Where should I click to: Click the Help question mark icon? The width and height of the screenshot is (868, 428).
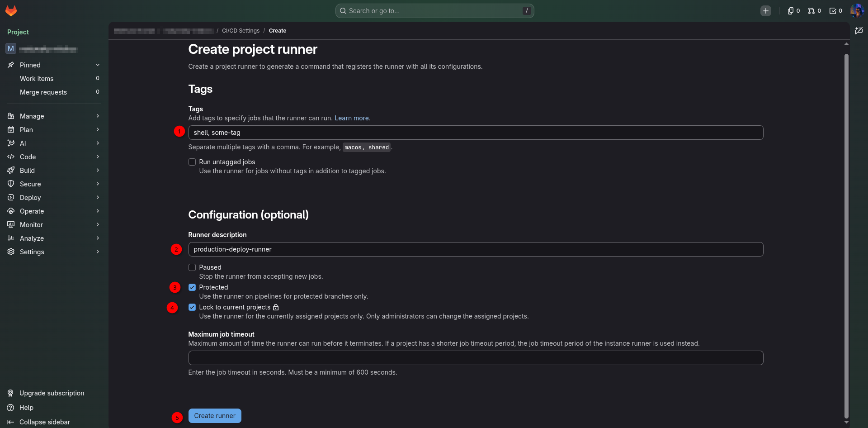pos(10,408)
